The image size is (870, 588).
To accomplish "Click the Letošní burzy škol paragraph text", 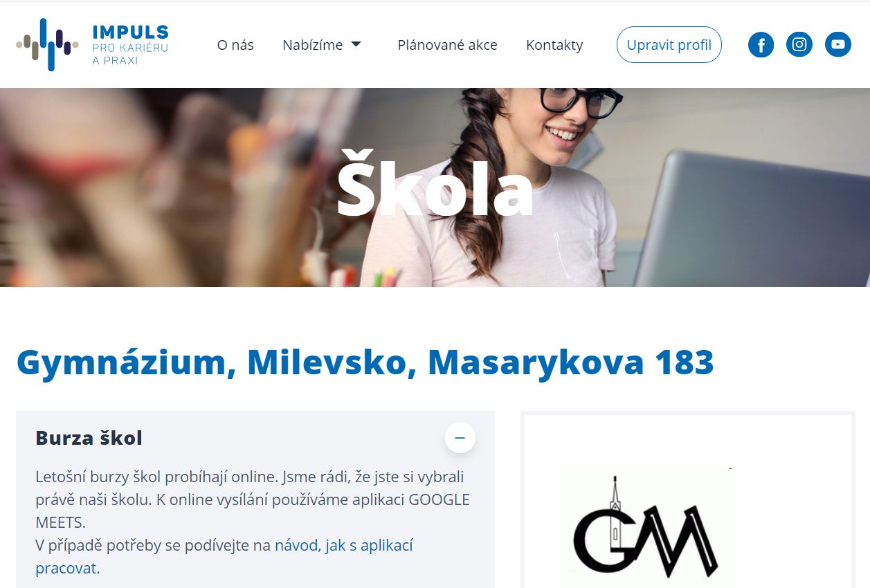I will tap(253, 499).
